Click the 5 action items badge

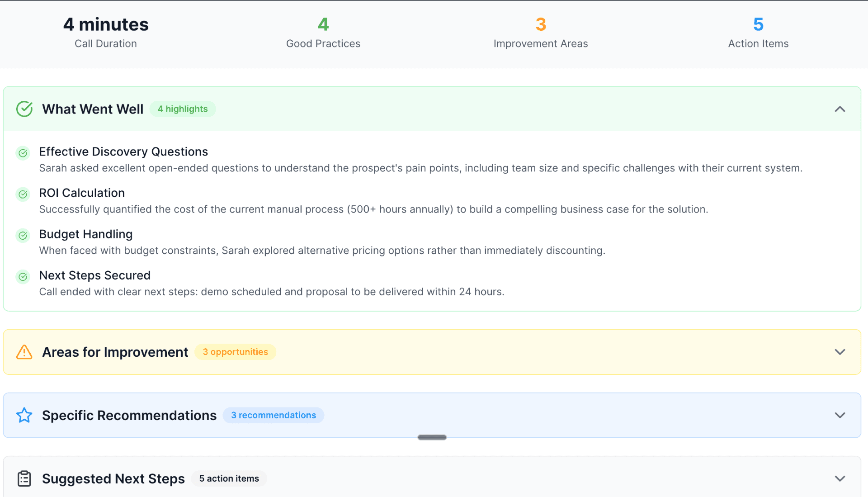(x=229, y=478)
